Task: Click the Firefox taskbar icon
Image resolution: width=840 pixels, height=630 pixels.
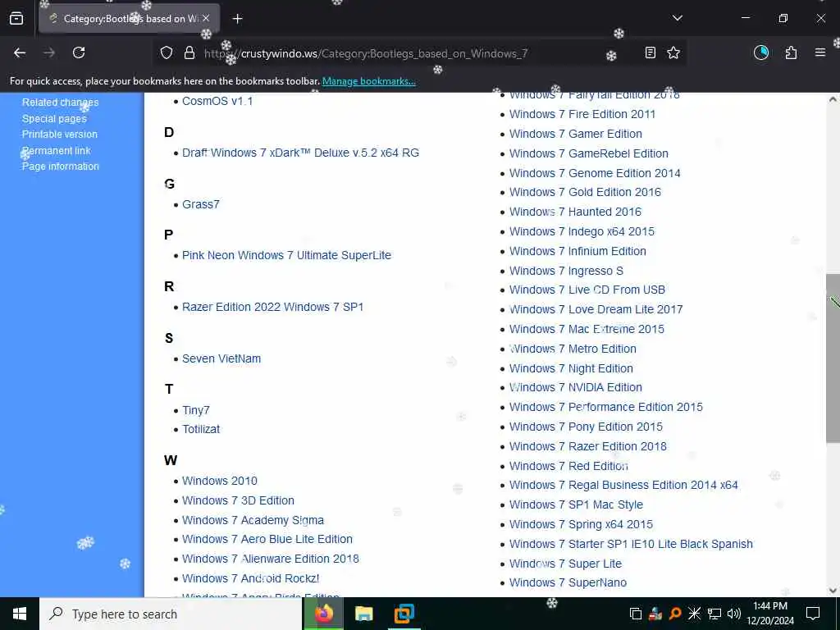Action: click(323, 614)
